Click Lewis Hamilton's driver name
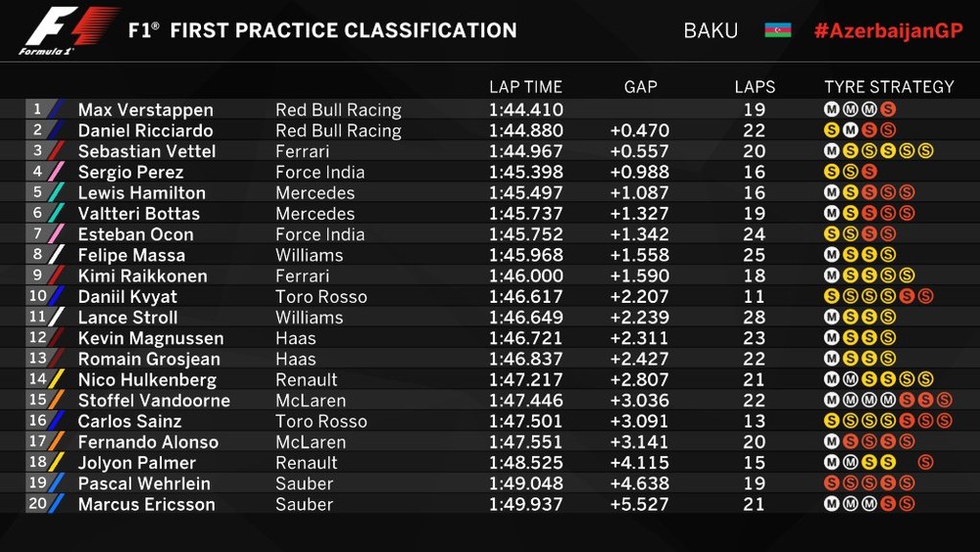 (x=142, y=193)
